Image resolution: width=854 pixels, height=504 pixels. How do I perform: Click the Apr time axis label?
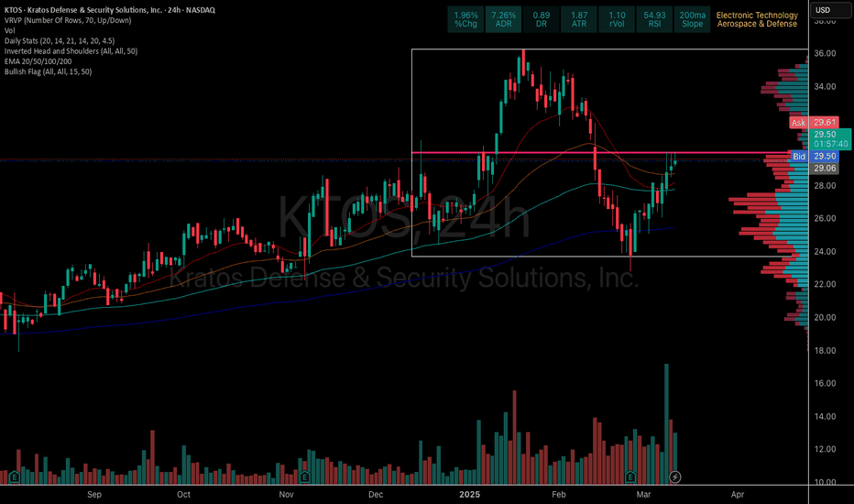(738, 495)
